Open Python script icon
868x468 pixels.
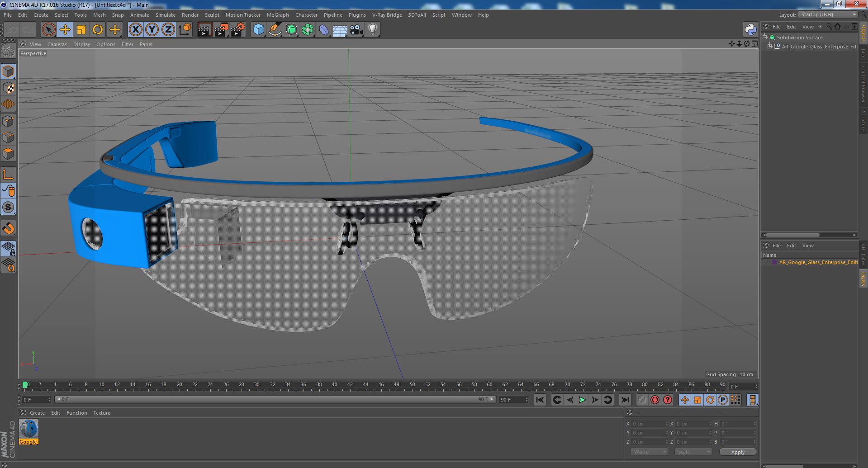(750, 30)
